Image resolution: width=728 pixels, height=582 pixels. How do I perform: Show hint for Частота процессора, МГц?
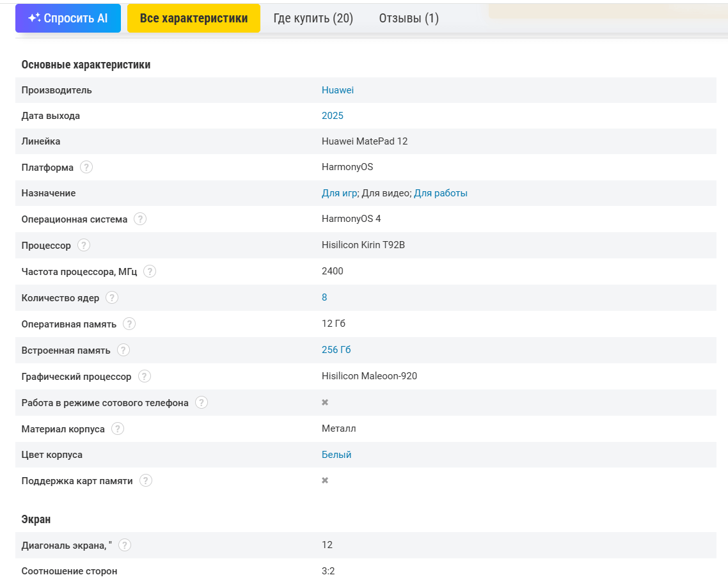pyautogui.click(x=150, y=271)
